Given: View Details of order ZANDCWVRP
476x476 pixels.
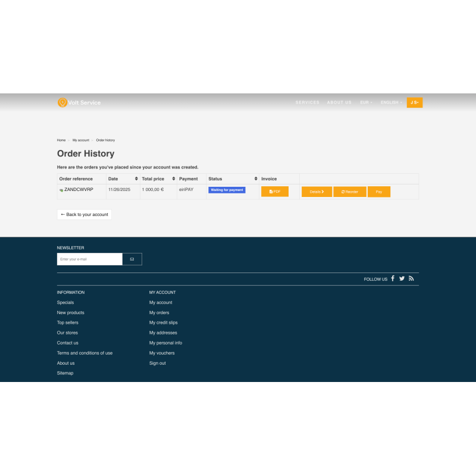Looking at the screenshot, I should tap(317, 192).
